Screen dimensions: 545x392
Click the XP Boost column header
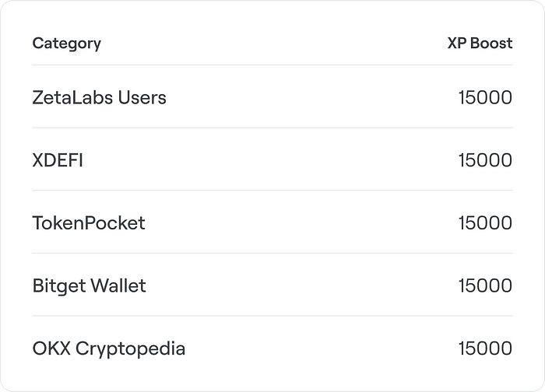(x=480, y=43)
